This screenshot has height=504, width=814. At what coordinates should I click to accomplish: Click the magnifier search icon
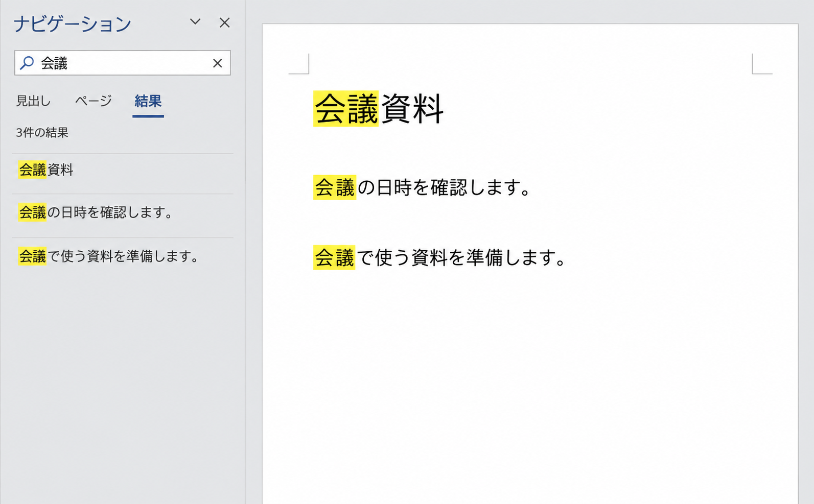point(27,63)
